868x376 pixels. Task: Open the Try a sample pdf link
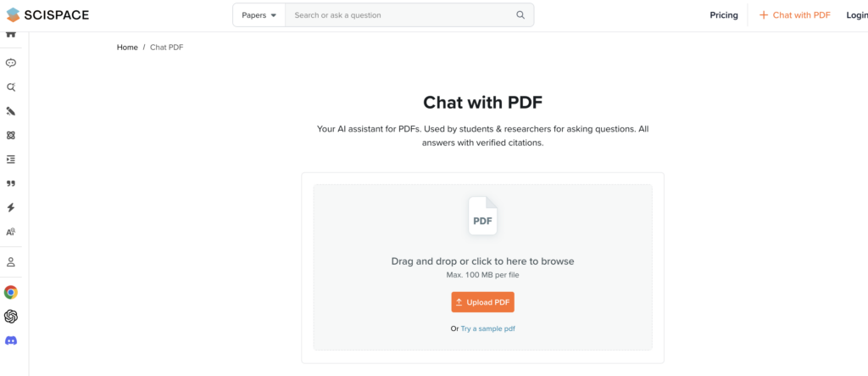pos(487,328)
